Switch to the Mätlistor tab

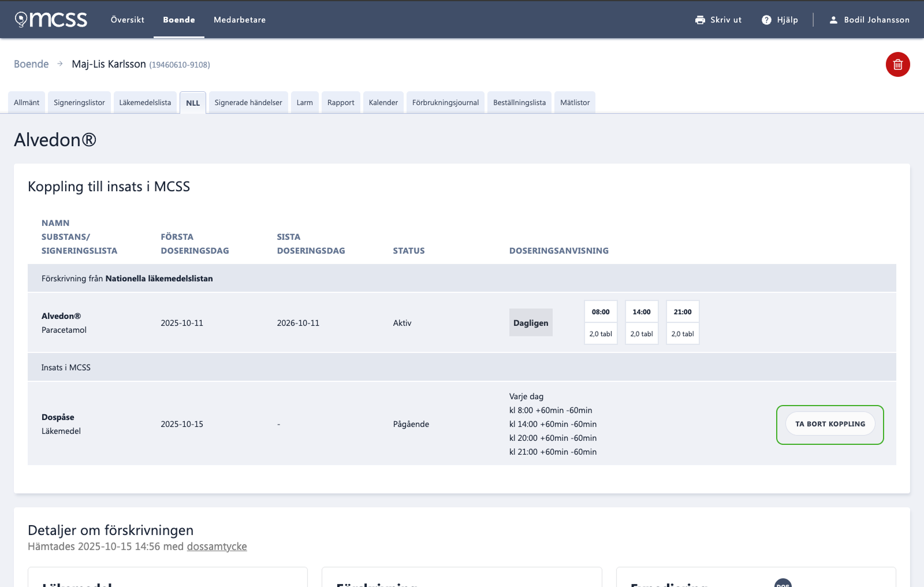[x=575, y=102]
